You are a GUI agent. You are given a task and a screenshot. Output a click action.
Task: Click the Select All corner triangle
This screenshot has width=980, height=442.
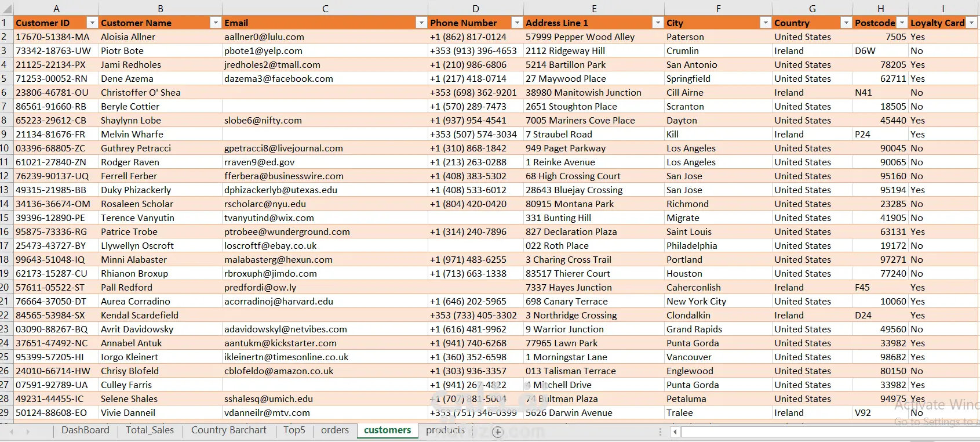tap(6, 9)
